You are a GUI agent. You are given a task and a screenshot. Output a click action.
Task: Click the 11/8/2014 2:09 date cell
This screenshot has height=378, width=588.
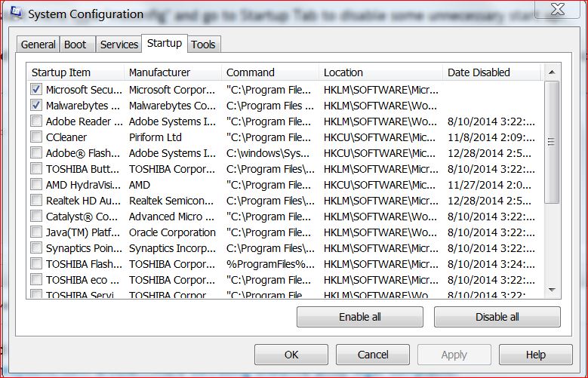coord(491,137)
